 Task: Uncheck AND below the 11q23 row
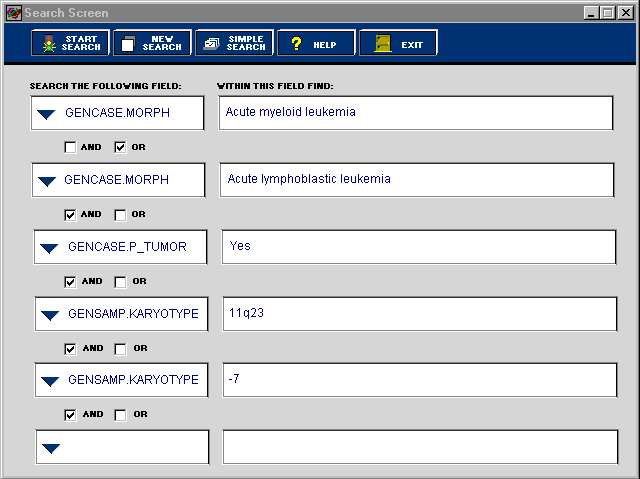70,348
